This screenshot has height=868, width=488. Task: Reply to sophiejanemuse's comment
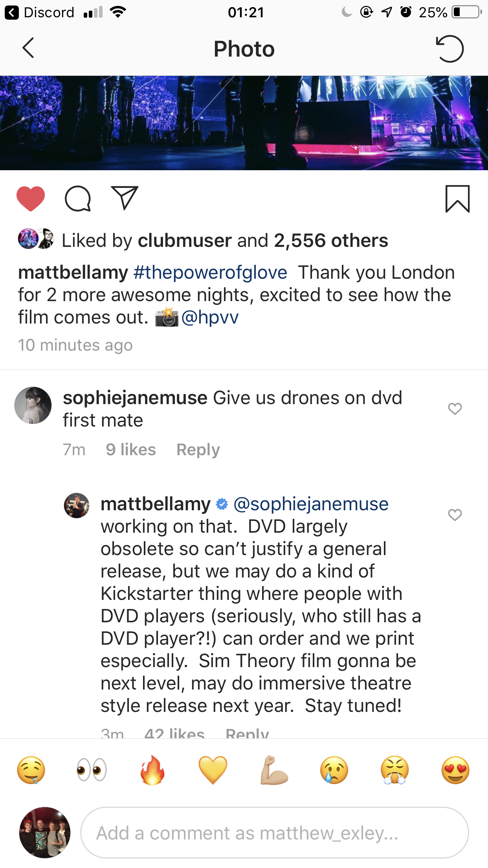pyautogui.click(x=198, y=449)
